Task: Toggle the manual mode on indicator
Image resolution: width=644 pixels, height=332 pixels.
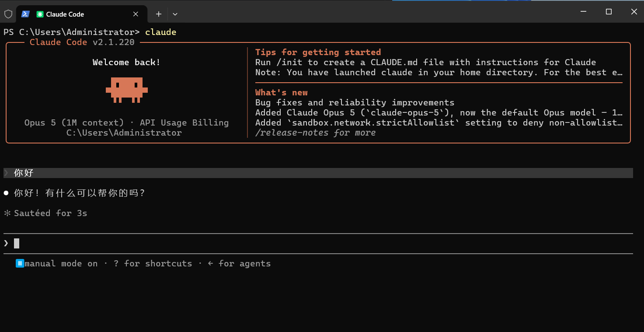Action: [61, 263]
